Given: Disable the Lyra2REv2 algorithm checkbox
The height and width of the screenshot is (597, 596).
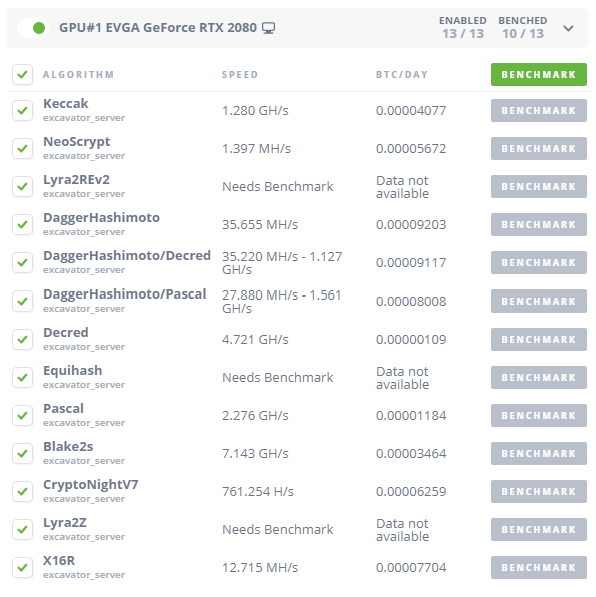Looking at the screenshot, I should click(x=22, y=187).
